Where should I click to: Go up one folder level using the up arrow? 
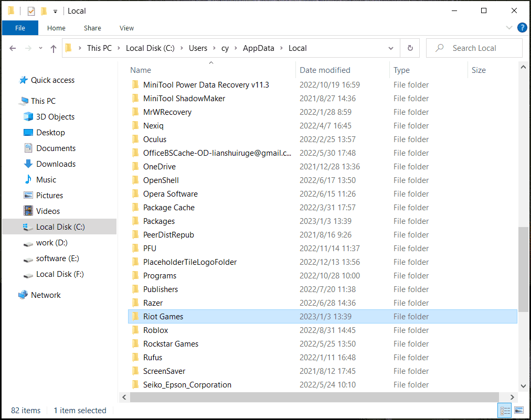tap(54, 48)
